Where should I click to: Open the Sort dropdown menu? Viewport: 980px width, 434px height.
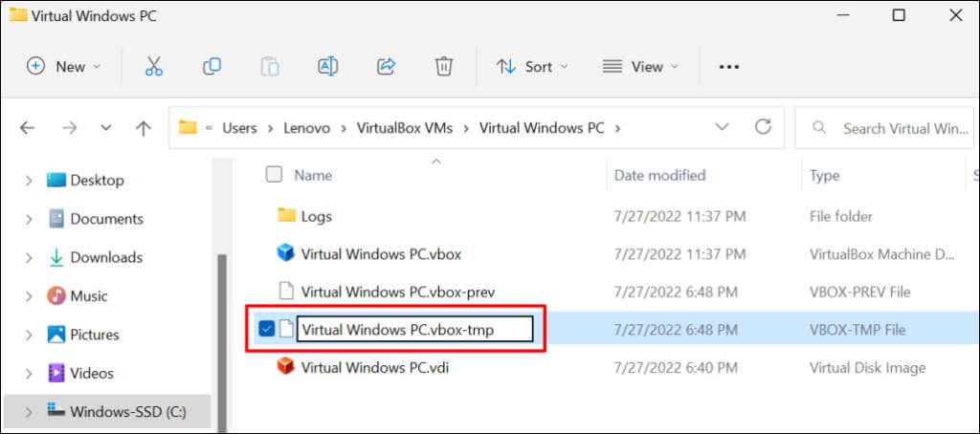tap(532, 66)
